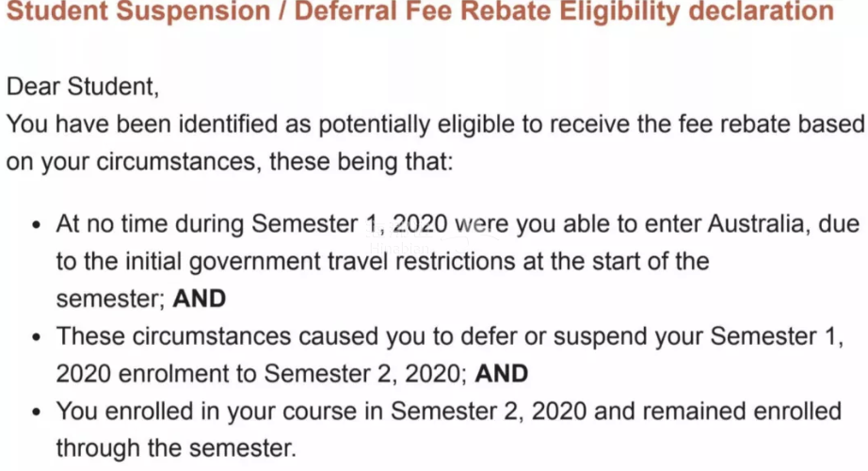The image size is (868, 471).
Task: Click the "Dear Student," greeting
Action: pos(83,86)
